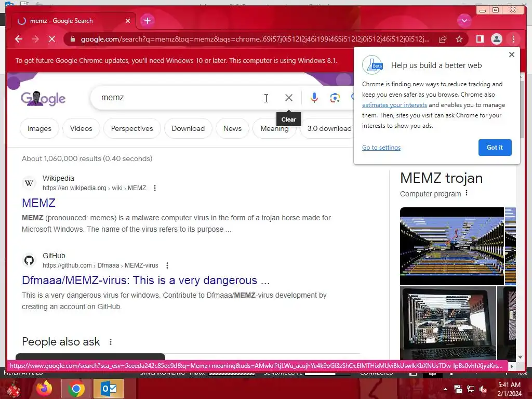Filter results by Images

tap(39, 129)
